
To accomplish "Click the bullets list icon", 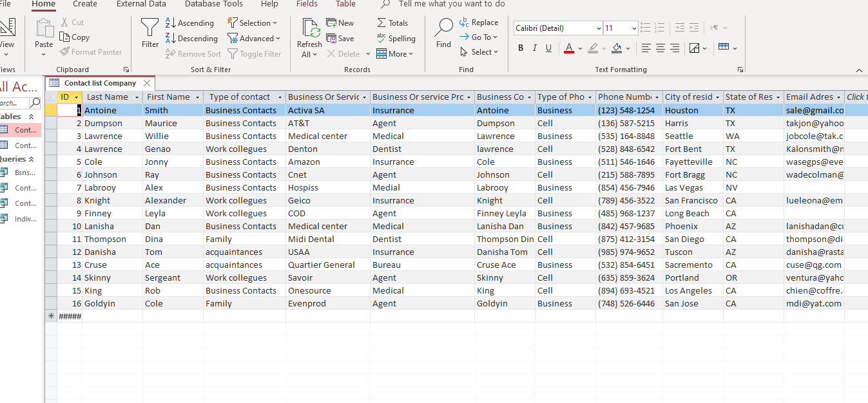I will coord(645,28).
